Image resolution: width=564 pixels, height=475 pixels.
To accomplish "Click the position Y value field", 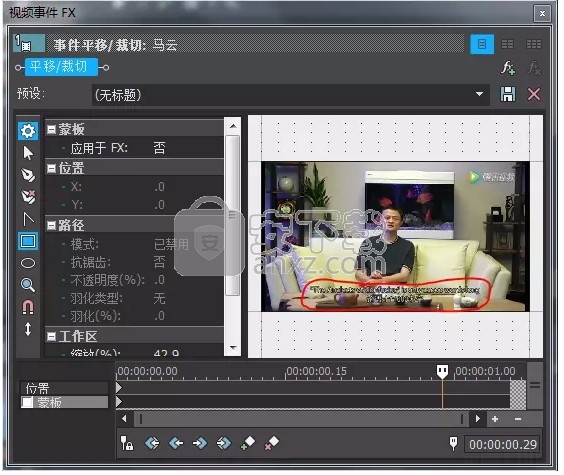I will coord(160,205).
